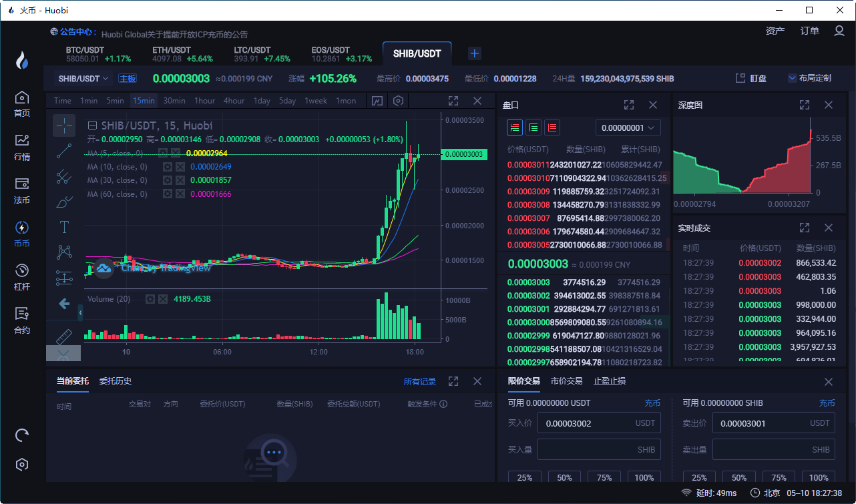Open settings of Volume (20) indicator
The height and width of the screenshot is (504, 856).
150,298
